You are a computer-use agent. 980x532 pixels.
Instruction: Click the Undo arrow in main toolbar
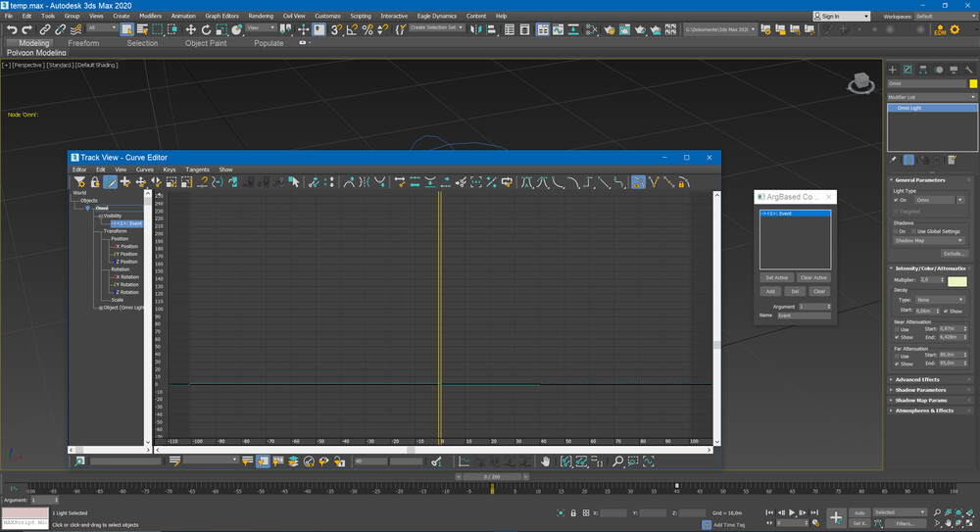pos(12,29)
